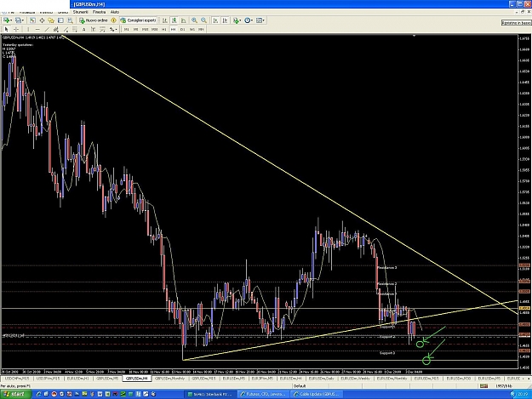This screenshot has width=532, height=399.
Task: Switch to EURUSDm,Weekly chart tab
Action: coord(356,378)
